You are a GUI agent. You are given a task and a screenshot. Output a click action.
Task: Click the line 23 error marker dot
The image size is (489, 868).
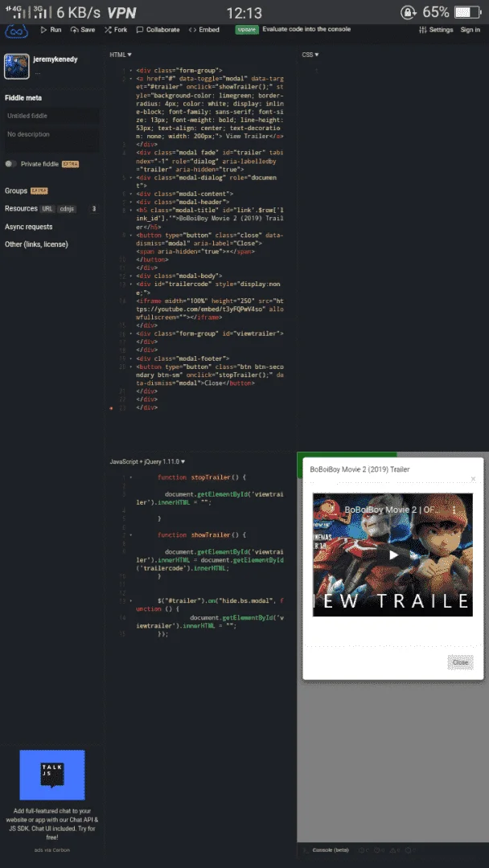[113, 408]
